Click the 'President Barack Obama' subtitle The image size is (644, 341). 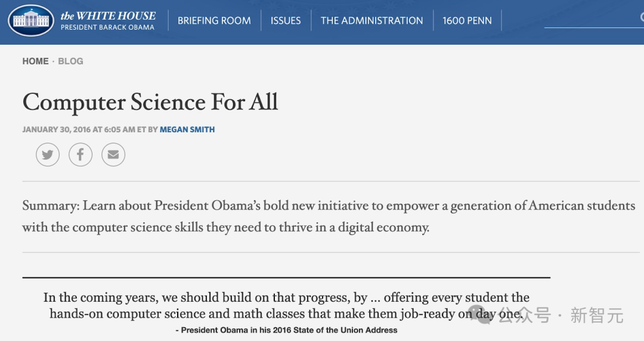pyautogui.click(x=107, y=27)
